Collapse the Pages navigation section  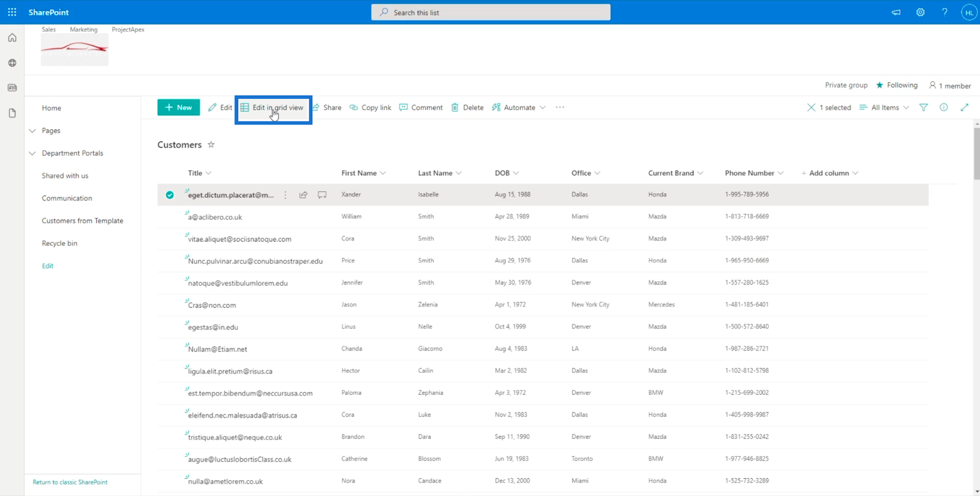32,131
